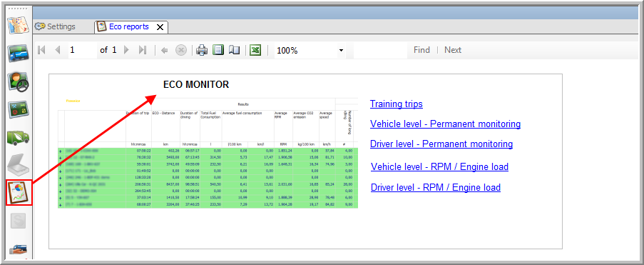The height and width of the screenshot is (265, 644).
Task: Open Driver level - Permanent monitoring link
Action: point(441,144)
